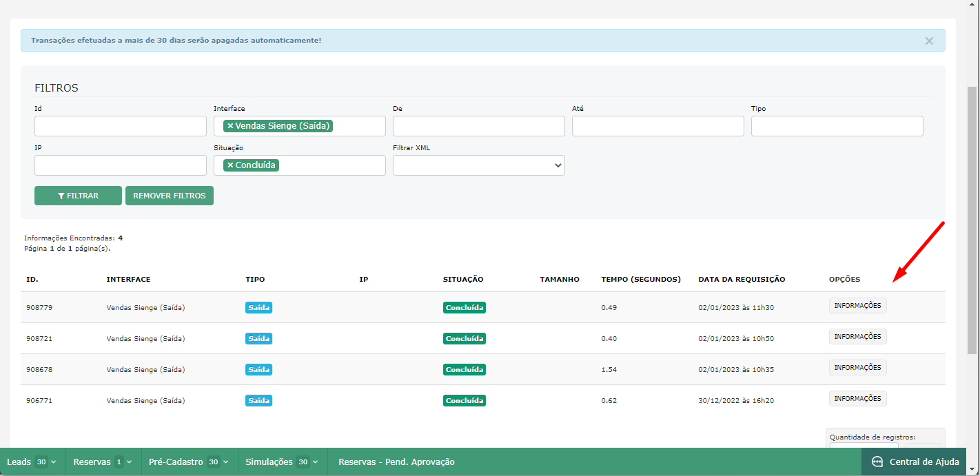Click the Tipo filter field

point(837,126)
